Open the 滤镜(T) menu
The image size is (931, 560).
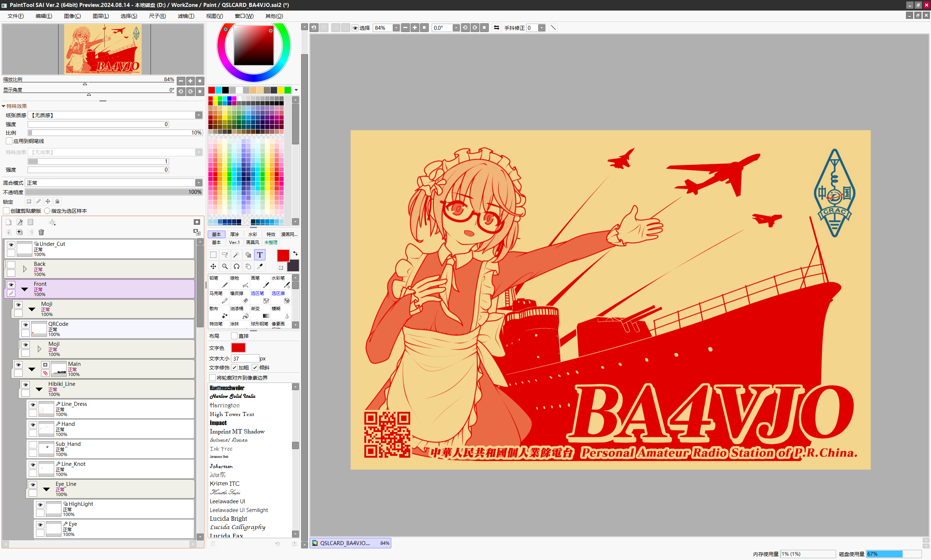186,16
